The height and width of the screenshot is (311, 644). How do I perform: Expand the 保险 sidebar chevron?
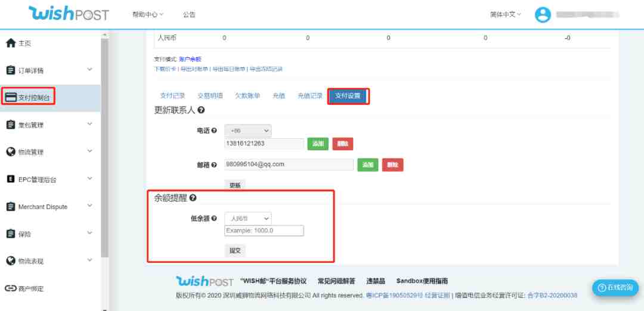[90, 233]
